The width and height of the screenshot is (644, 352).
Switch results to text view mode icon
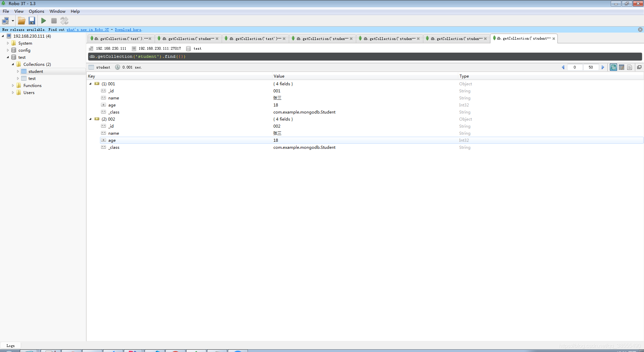coord(630,67)
